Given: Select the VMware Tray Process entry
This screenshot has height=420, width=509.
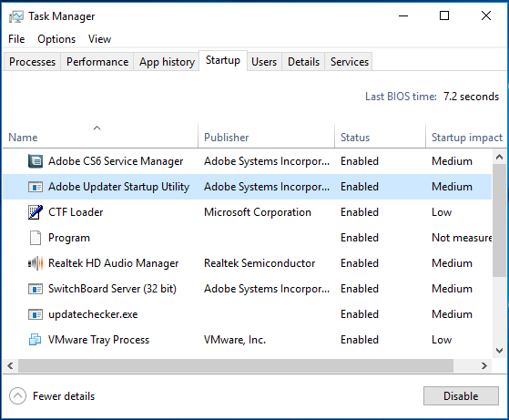Looking at the screenshot, I should coord(248,340).
